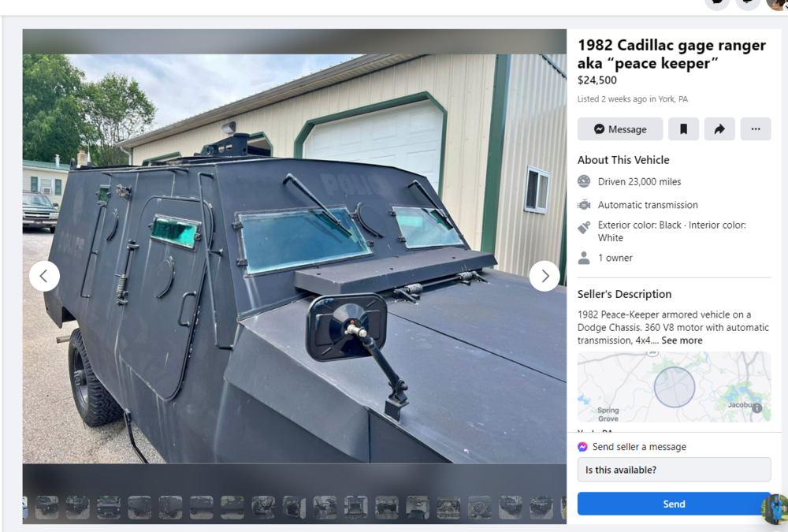The image size is (788, 532).
Task: Select the first photo thumbnail in strip
Action: [x=46, y=507]
